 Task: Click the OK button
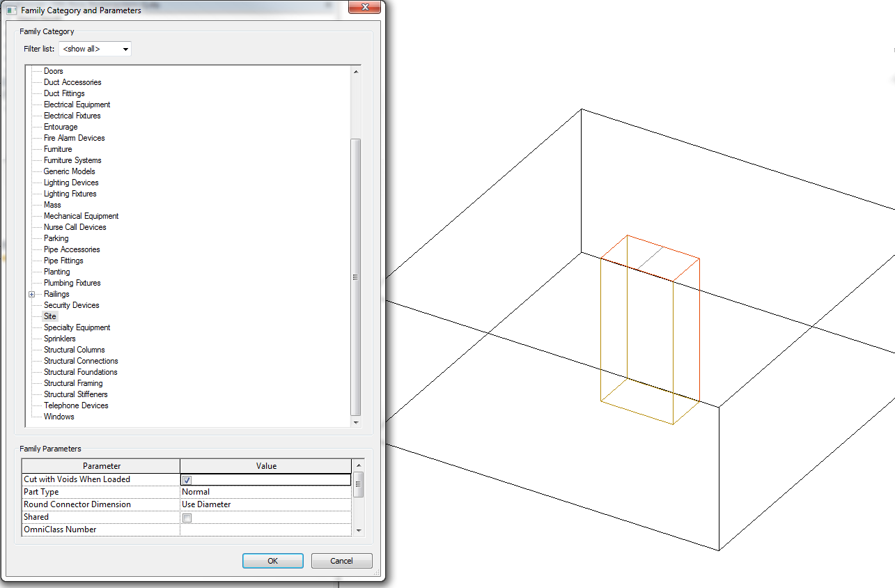(272, 561)
